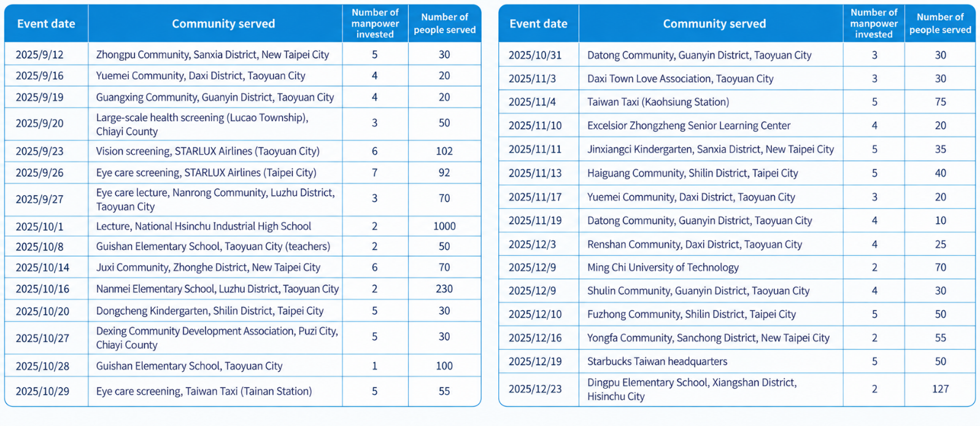
Task: Select the 2025/9/16 date cell
Action: 40,76
